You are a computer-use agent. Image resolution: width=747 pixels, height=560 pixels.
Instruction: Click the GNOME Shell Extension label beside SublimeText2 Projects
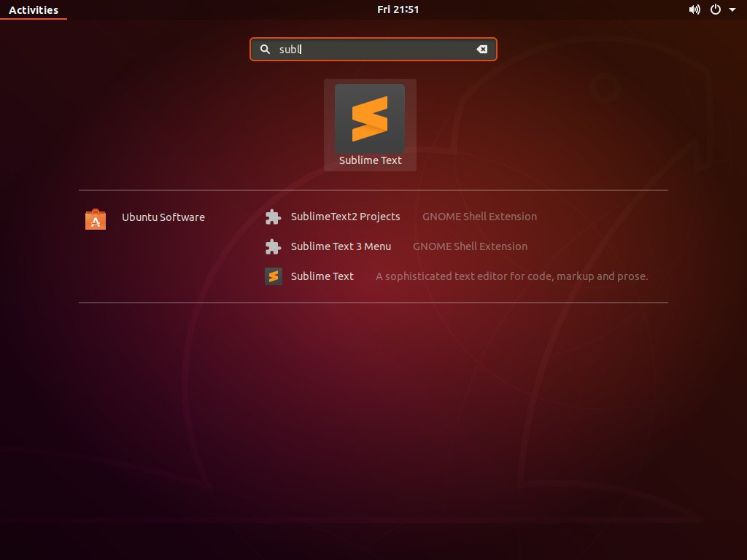click(x=479, y=217)
